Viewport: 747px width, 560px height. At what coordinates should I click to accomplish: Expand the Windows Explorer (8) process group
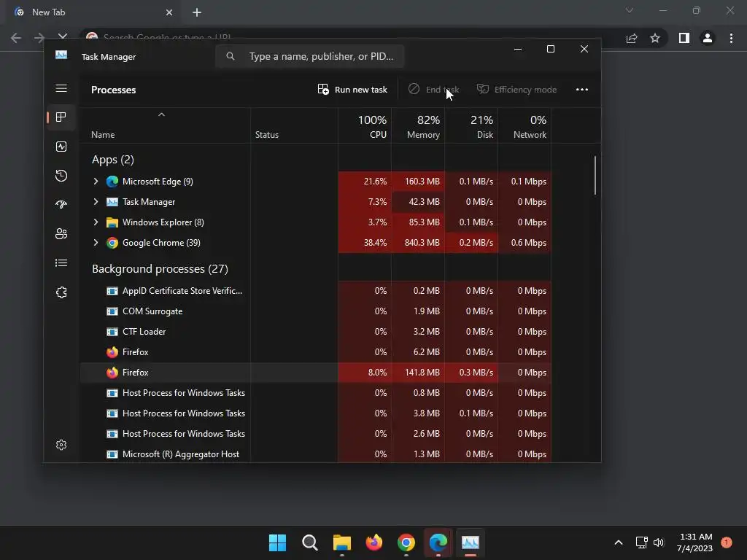[x=96, y=222]
